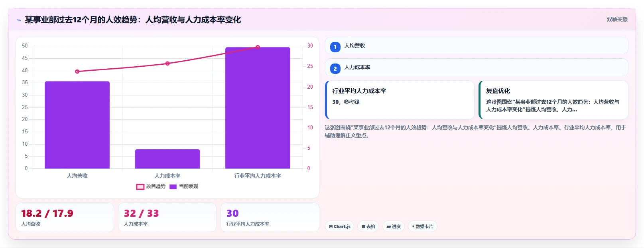Viewport: 644px width, 248px height.
Task: Click the 18.2 / 17.9 stat card
Action: pos(65,217)
